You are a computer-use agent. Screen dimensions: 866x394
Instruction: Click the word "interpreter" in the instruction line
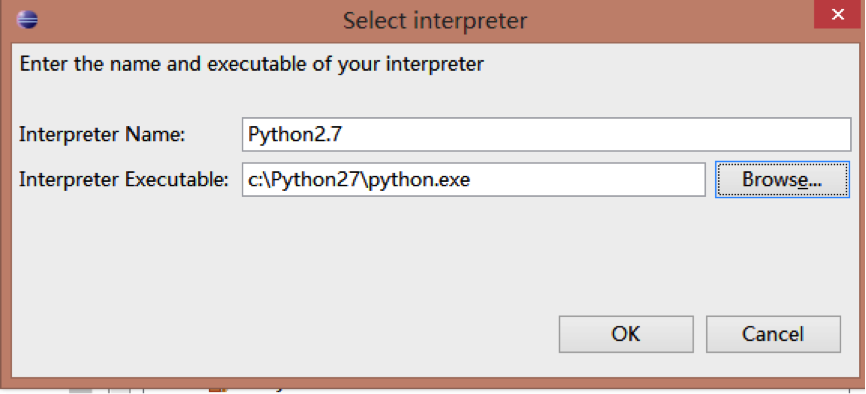coord(434,64)
